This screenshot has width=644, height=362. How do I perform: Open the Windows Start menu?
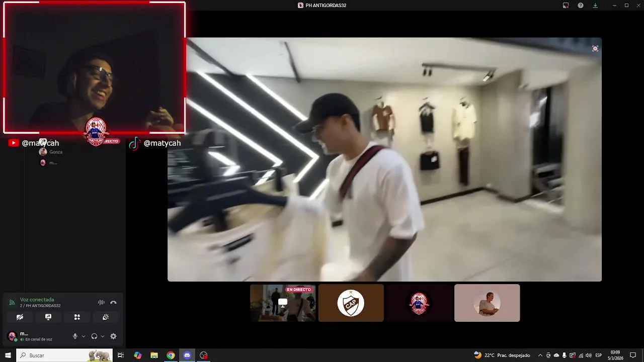(8, 355)
